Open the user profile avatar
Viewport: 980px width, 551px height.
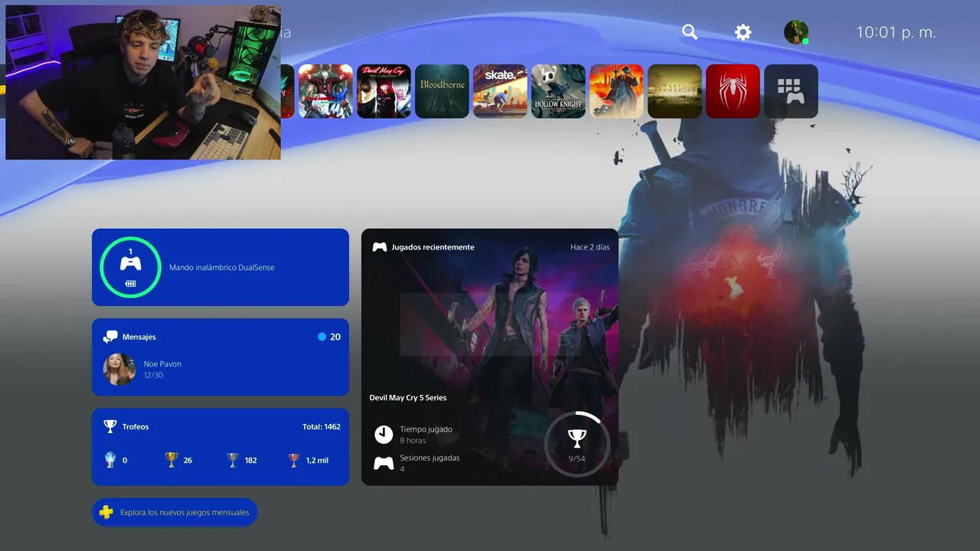pyautogui.click(x=796, y=32)
